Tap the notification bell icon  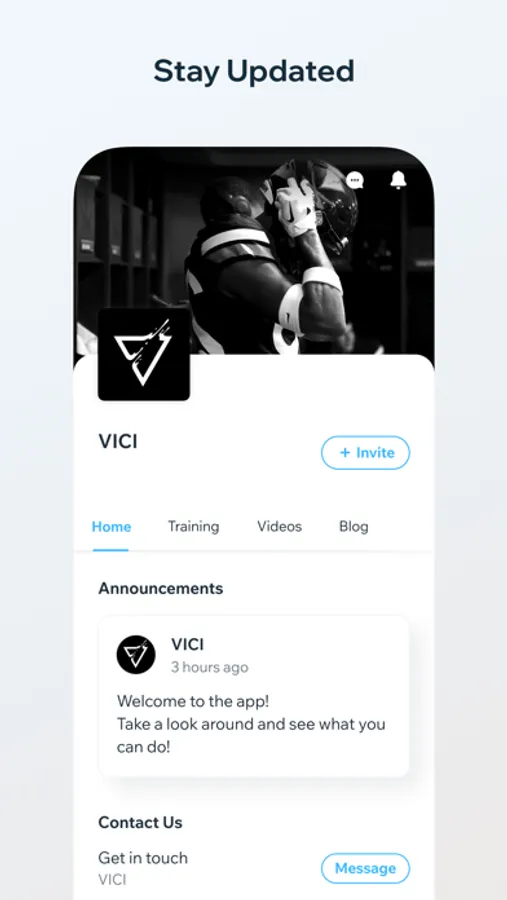(398, 180)
